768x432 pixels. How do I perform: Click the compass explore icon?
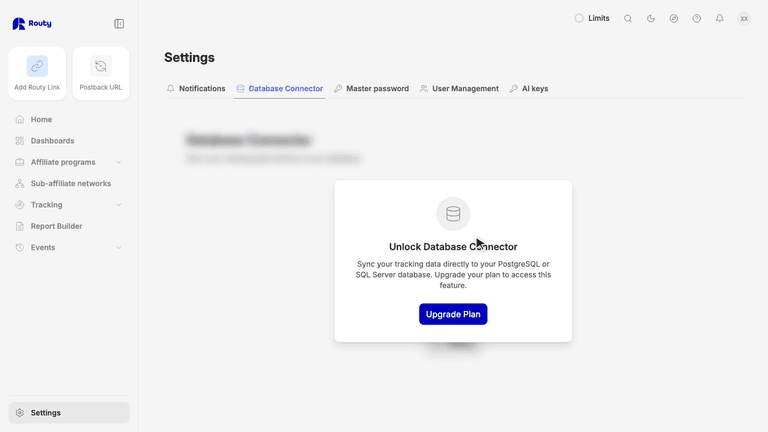[674, 19]
